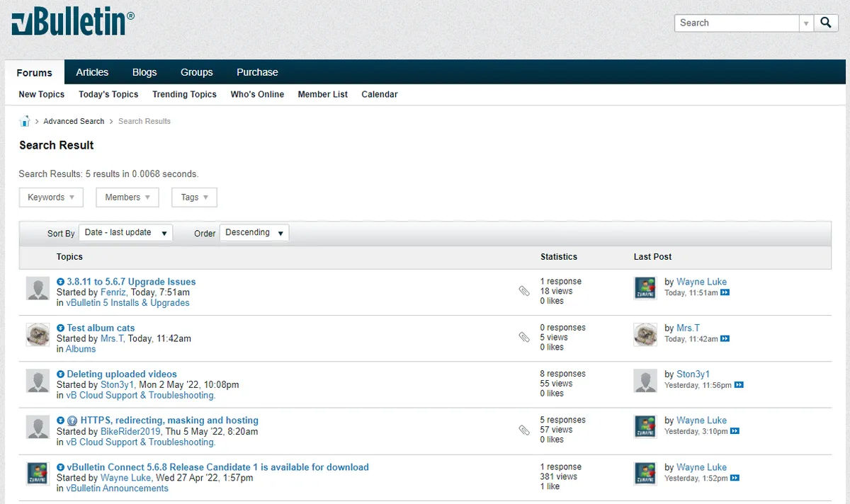The image size is (850, 504).
Task: Click attachment paperclip on Upgrade Issues row
Action: point(524,291)
